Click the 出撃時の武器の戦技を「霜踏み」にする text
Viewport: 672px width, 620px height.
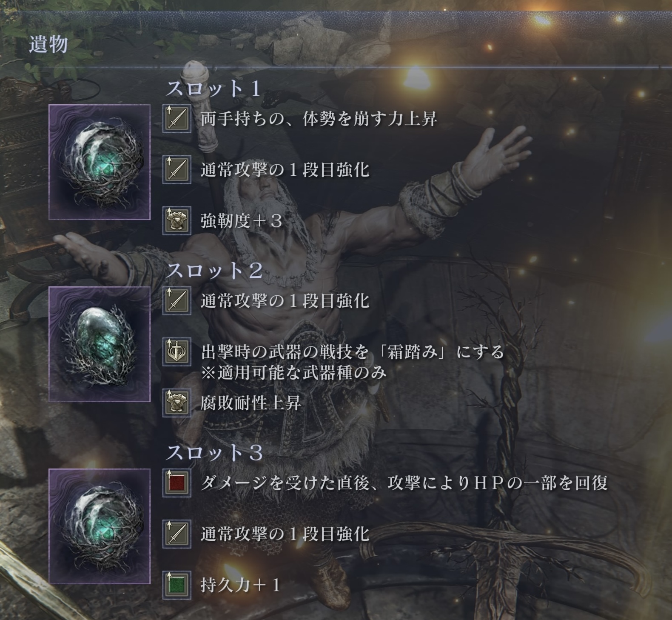coord(353,352)
